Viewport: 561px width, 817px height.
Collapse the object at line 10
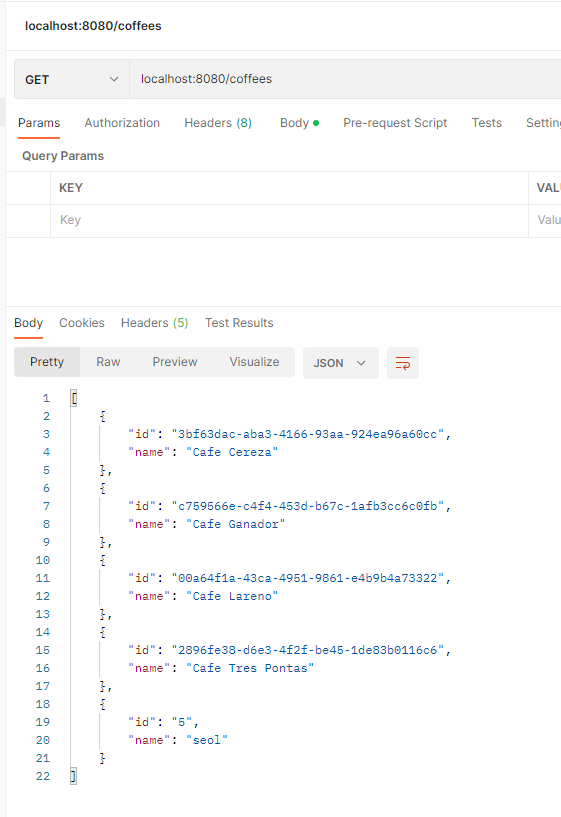(x=103, y=560)
